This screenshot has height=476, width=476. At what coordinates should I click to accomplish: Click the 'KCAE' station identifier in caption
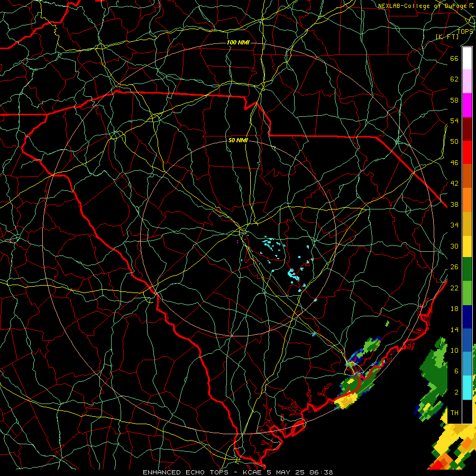tap(252, 472)
